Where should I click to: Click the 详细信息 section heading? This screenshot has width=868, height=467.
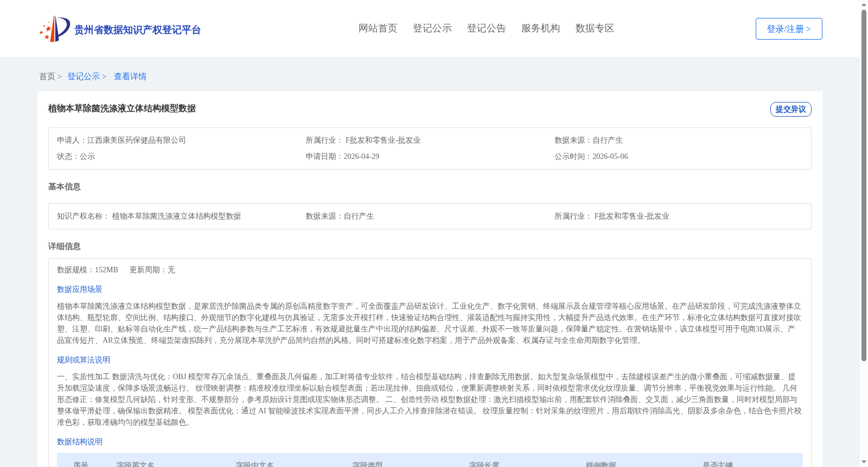tap(64, 246)
